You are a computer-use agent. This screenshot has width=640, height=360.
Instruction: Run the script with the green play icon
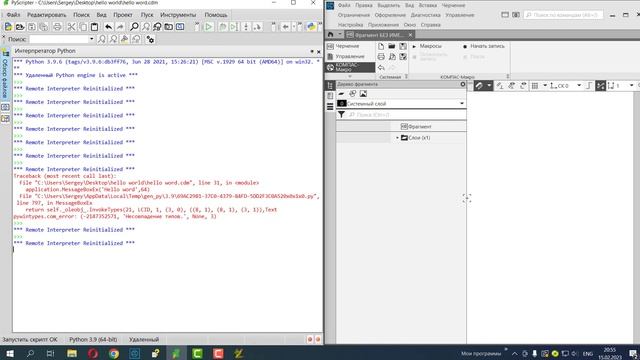pos(209,27)
